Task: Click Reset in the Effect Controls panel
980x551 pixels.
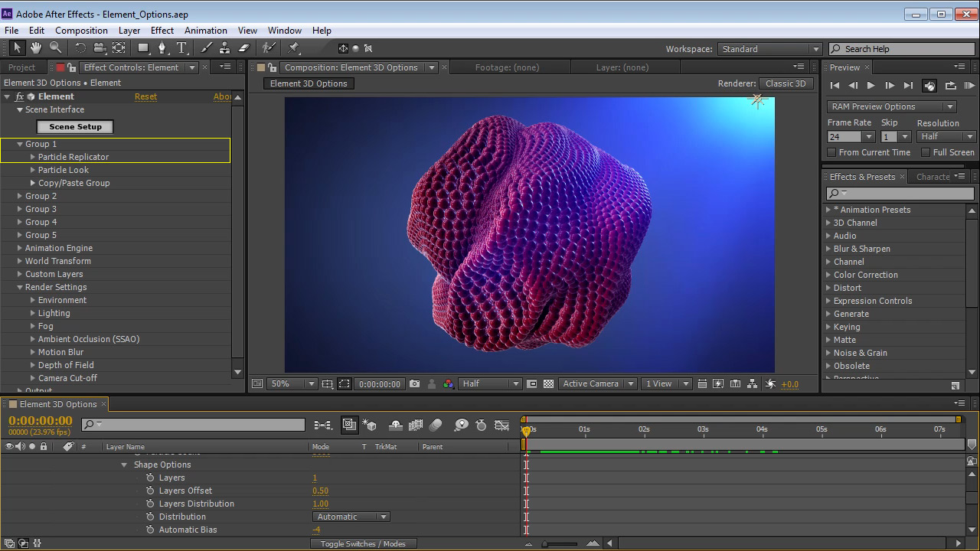Action: (145, 96)
